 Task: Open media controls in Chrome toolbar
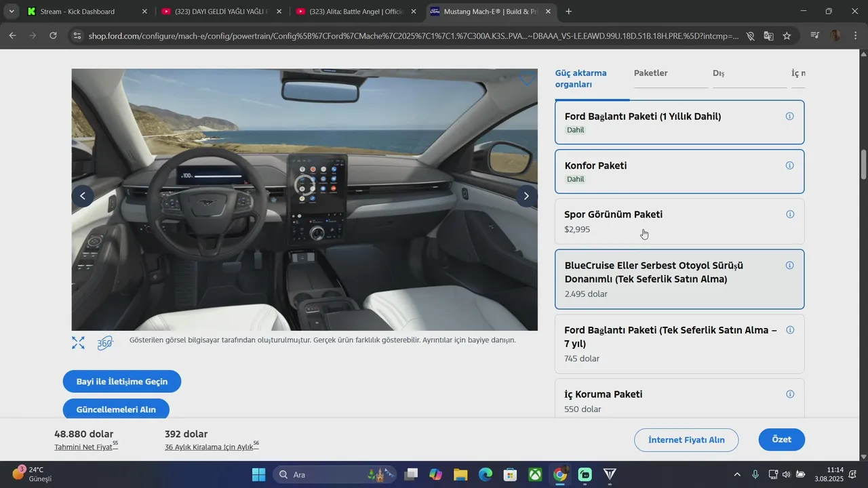tap(815, 35)
